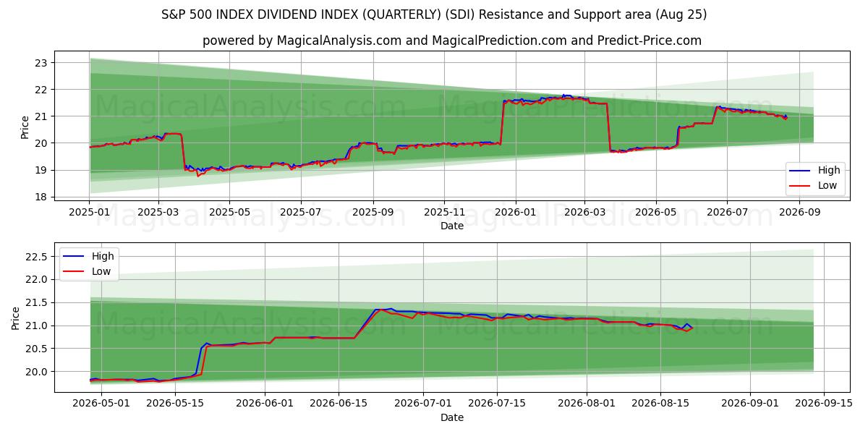Image resolution: width=868 pixels, height=434 pixels.
Task: Click the '2026-06-15' tick label on lower x-axis
Action: tap(338, 404)
